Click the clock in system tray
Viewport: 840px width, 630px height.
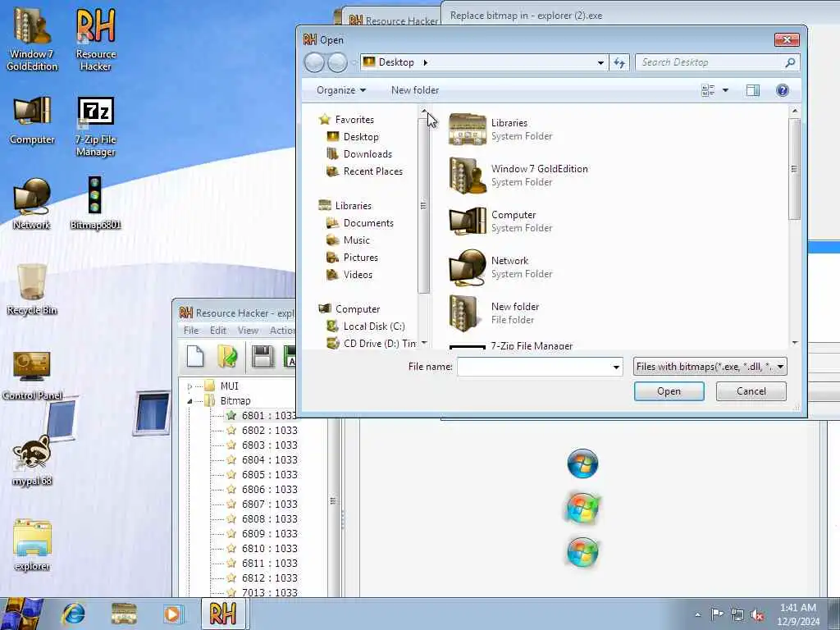pyautogui.click(x=798, y=614)
